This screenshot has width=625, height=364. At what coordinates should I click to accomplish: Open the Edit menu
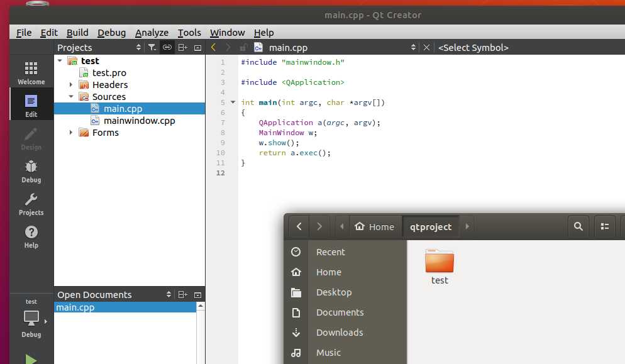tap(49, 33)
